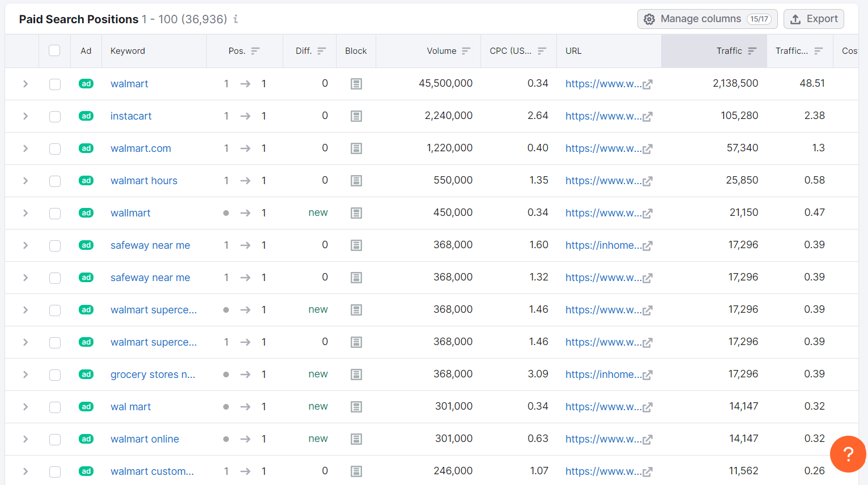Show the ad badge for wal mart keyword

coord(86,407)
